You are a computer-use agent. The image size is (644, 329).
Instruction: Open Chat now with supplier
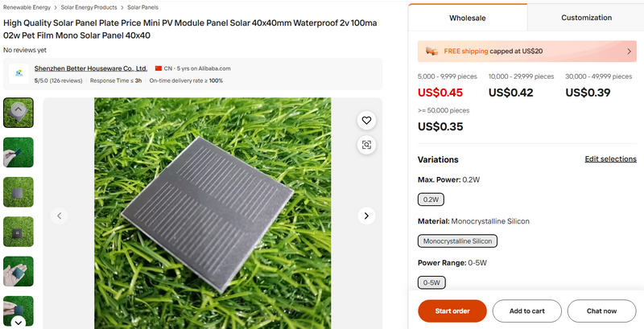[x=601, y=310]
